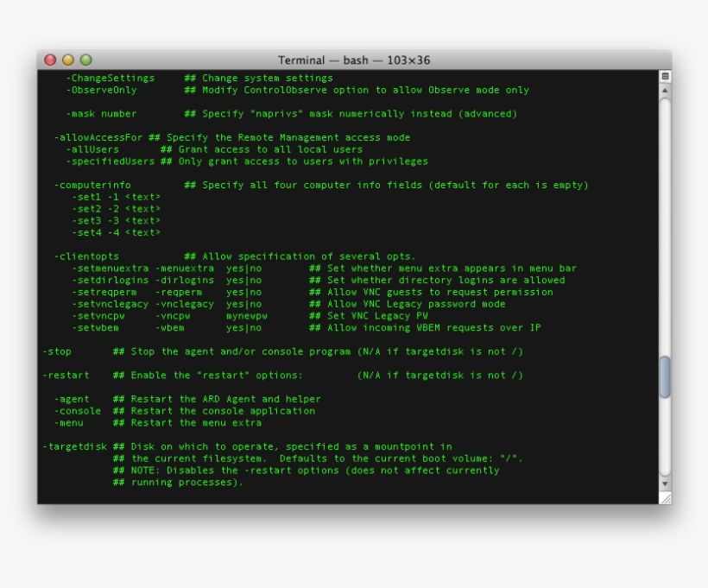Click the '-set2 -2 <text>' line
This screenshot has width=708, height=588.
click(x=116, y=209)
